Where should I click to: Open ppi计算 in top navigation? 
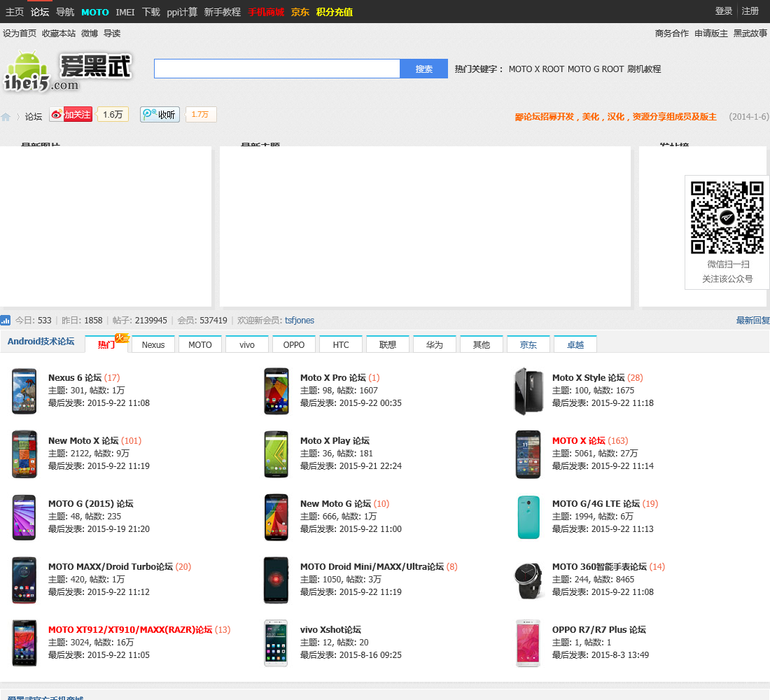tap(182, 12)
